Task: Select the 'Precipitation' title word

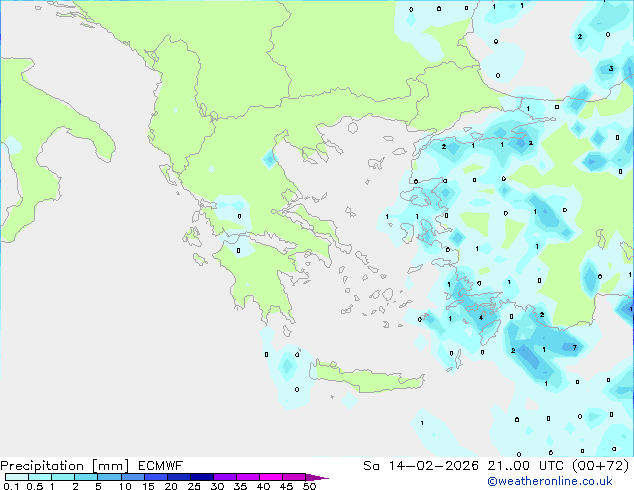Action: [x=42, y=466]
